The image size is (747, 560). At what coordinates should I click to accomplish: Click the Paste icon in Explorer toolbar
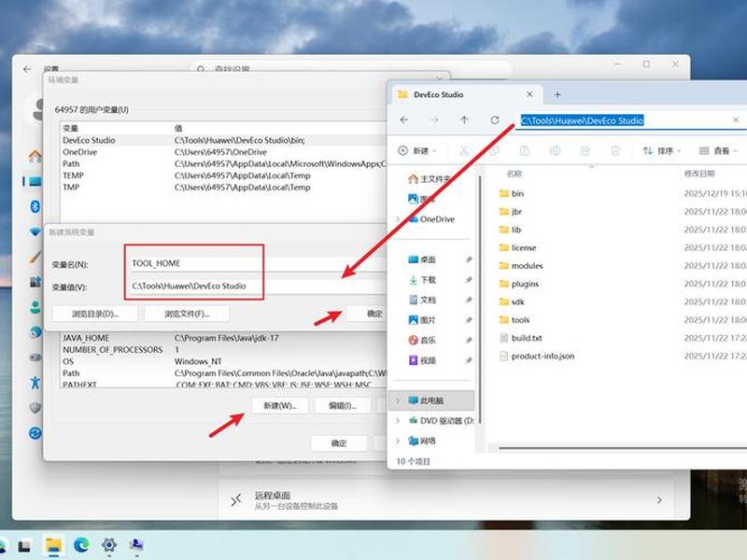(525, 151)
